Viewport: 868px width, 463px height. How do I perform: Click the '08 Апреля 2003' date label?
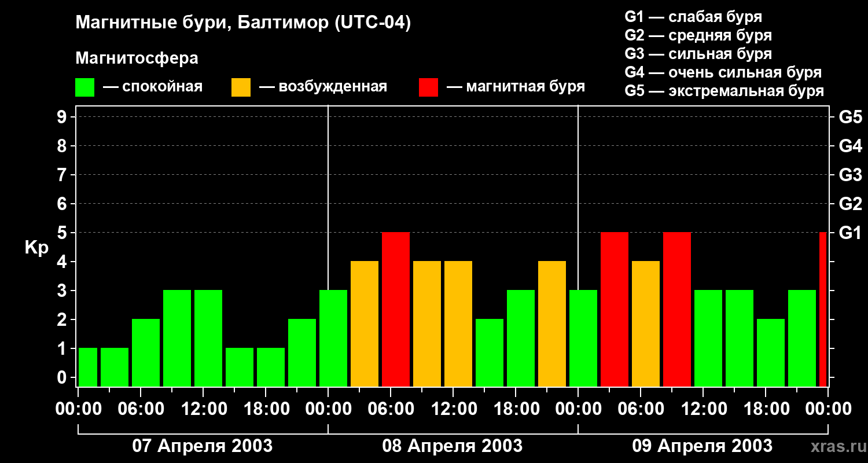pos(453,446)
